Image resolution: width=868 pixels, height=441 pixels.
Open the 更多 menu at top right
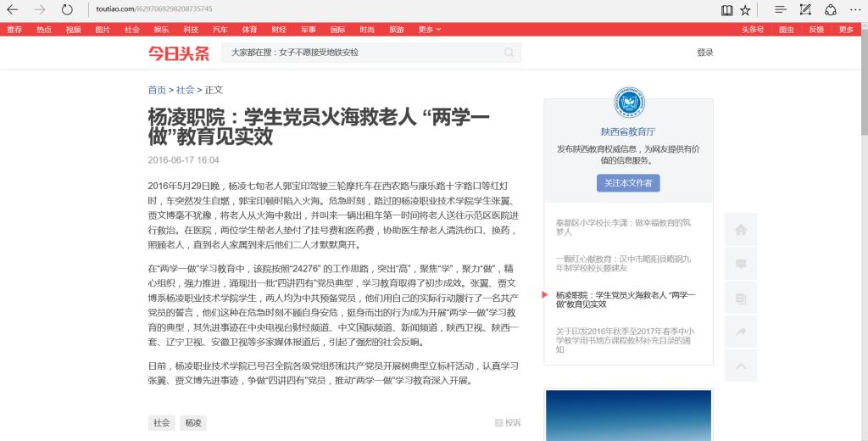846,30
